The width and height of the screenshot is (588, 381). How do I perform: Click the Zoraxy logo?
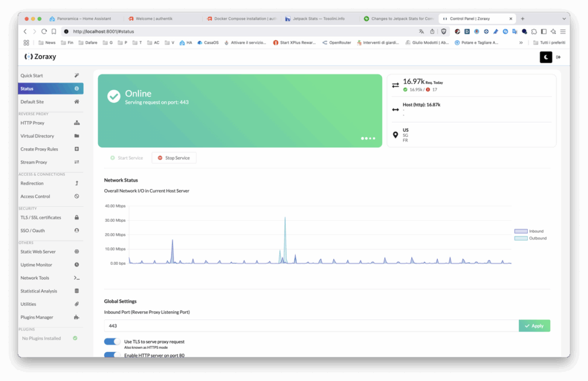tap(40, 57)
